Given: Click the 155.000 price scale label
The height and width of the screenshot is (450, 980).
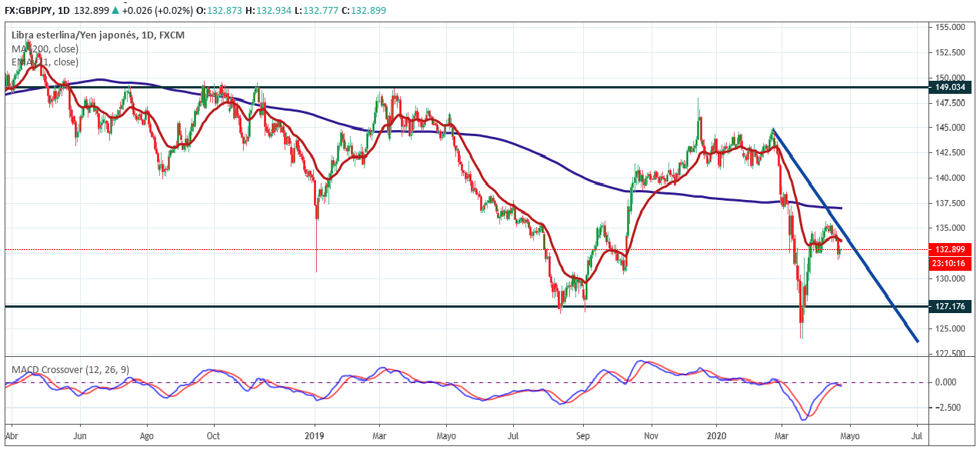Looking at the screenshot, I should click(x=948, y=27).
